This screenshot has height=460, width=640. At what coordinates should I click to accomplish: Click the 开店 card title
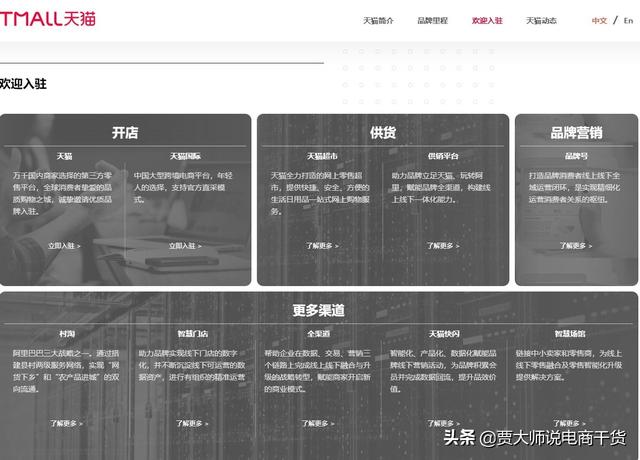tap(125, 132)
